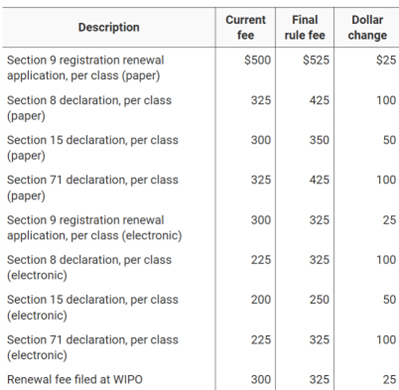
Task: Click the 250 final rule fee cell
Action: tap(319, 300)
